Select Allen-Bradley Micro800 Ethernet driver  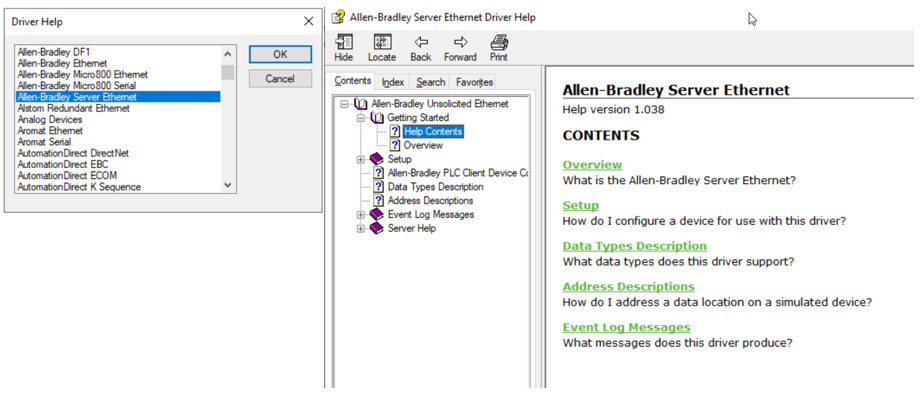[118, 75]
